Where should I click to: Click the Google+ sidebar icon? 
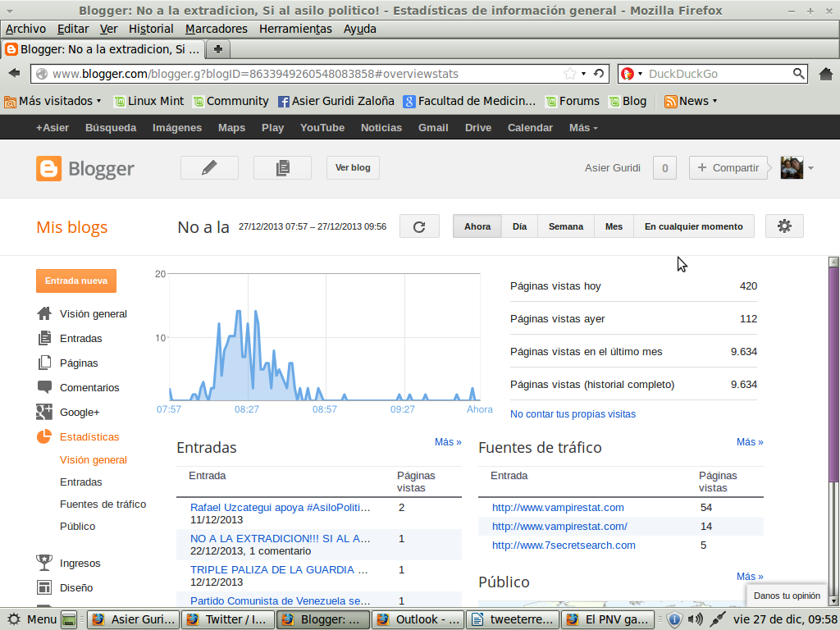pyautogui.click(x=44, y=412)
